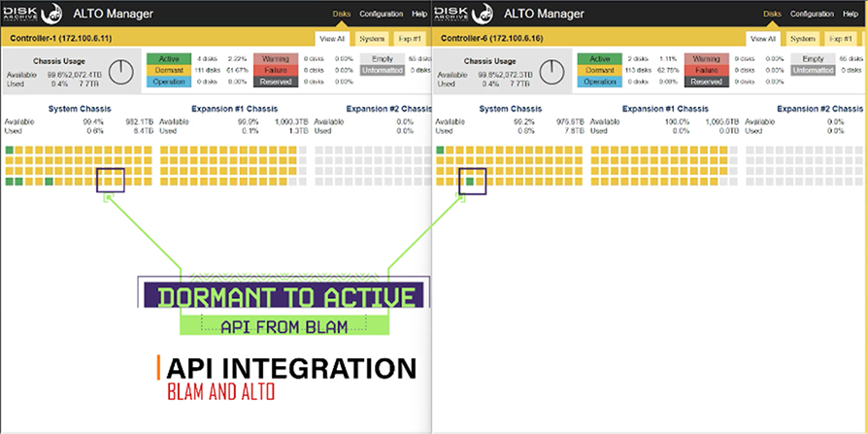Click Controller-1 chassis usage pie chart icon

coord(121,74)
